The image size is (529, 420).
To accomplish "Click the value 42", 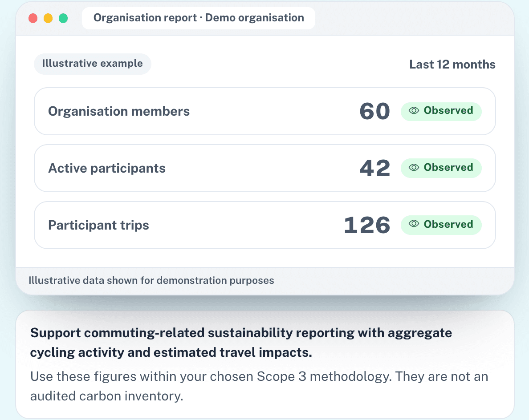I will (x=374, y=168).
